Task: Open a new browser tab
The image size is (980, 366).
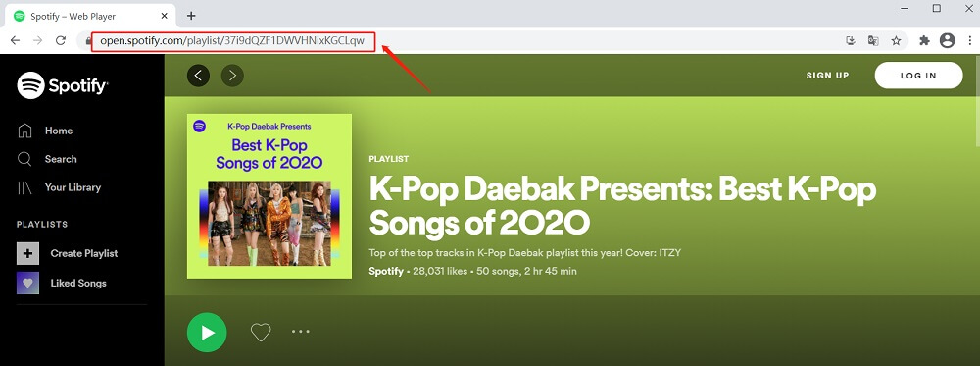Action: (191, 16)
